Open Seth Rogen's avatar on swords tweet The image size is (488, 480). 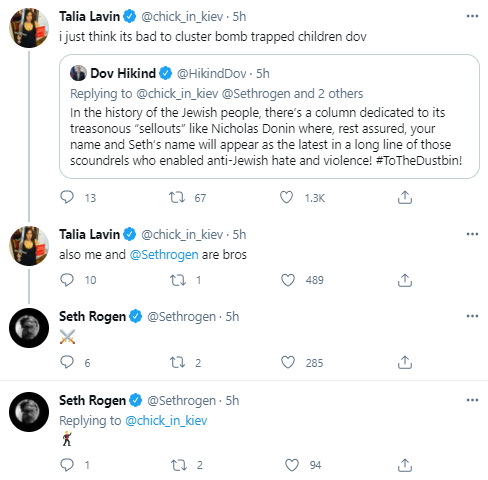click(29, 328)
